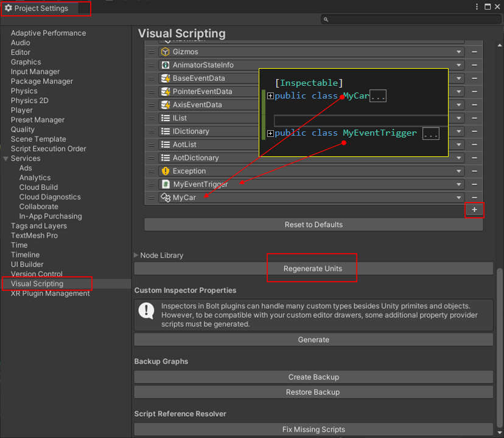The image size is (504, 438).
Task: Select In-App Purchasing under Services
Action: pos(51,217)
